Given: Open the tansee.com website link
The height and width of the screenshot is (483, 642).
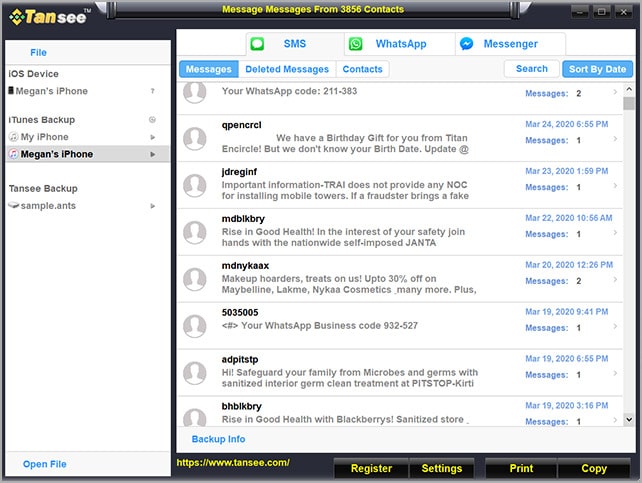Looking at the screenshot, I should pyautogui.click(x=233, y=463).
